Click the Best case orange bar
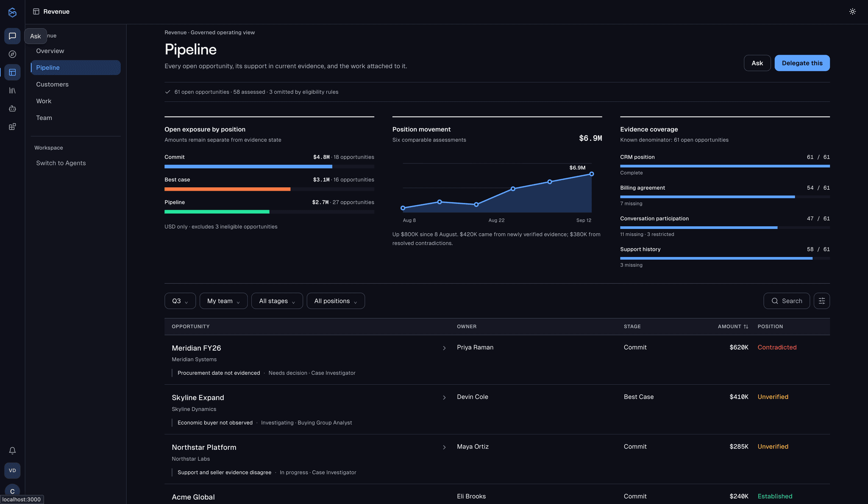This screenshot has width=868, height=504. [x=227, y=189]
